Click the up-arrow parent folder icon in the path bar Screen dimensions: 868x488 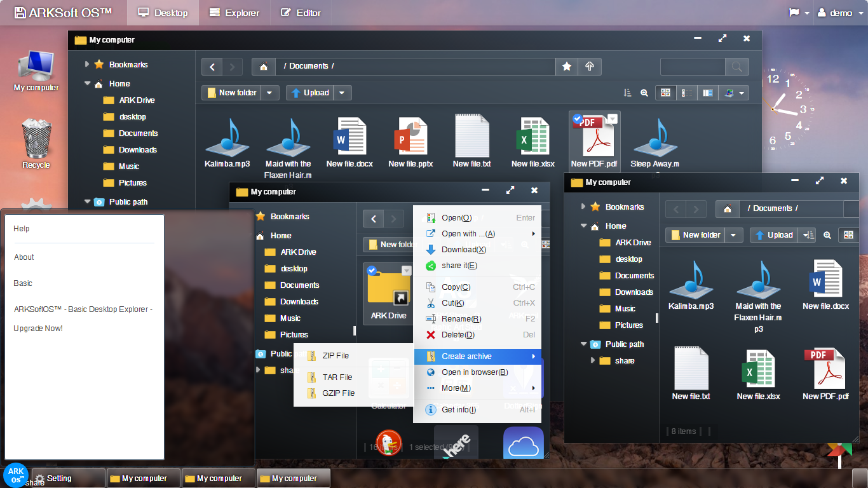point(590,67)
